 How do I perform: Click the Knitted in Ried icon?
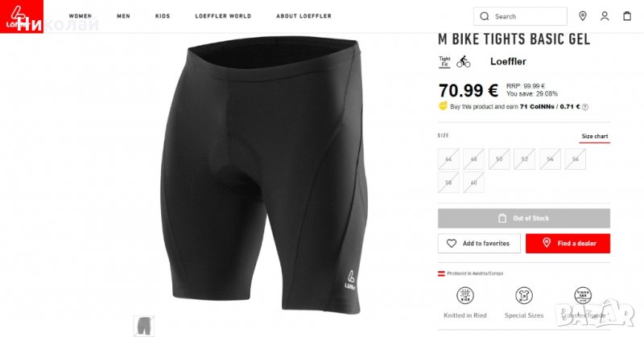click(x=464, y=296)
